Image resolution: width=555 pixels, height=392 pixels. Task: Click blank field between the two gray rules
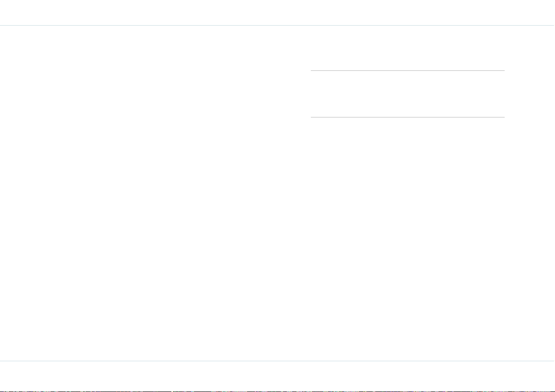tap(407, 94)
